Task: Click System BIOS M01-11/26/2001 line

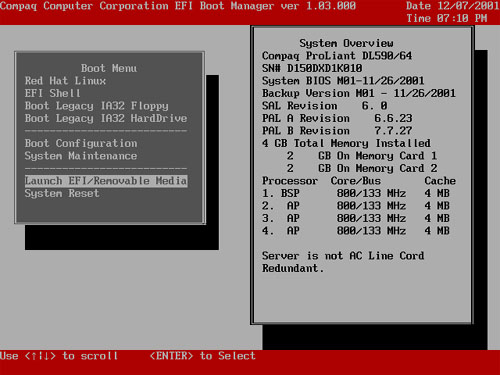Action: coord(343,81)
